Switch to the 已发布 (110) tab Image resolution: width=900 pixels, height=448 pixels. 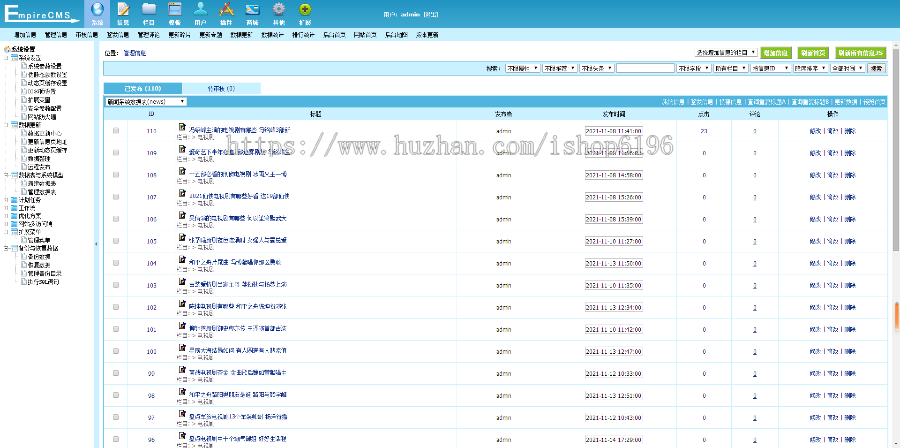tap(142, 89)
